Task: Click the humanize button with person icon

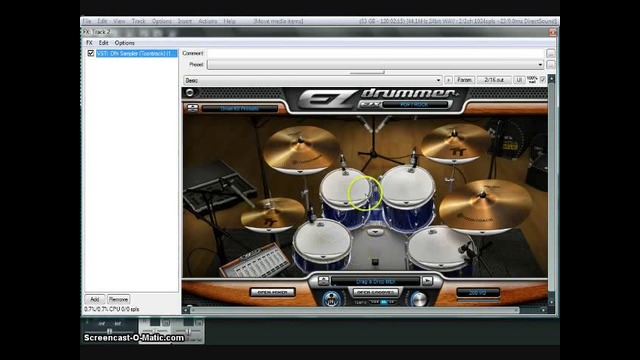Action: point(332,299)
